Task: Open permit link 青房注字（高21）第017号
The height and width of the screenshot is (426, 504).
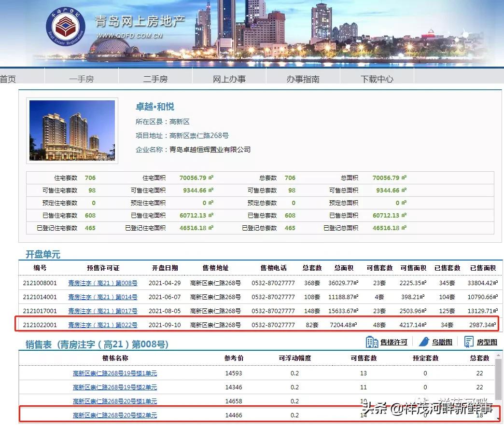Action: tap(102, 311)
